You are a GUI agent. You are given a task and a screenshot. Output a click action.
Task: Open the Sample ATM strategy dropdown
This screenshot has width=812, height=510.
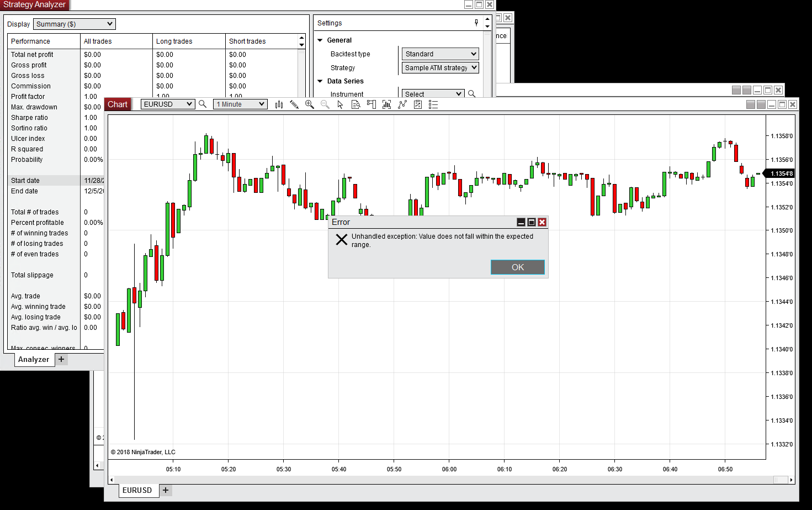[x=440, y=67]
